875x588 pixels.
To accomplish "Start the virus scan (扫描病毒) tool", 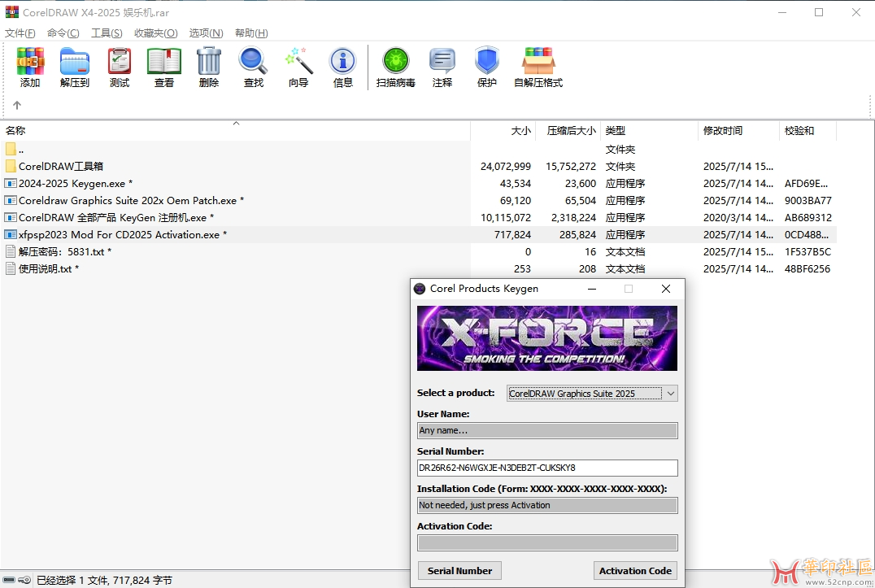I will 396,61.
